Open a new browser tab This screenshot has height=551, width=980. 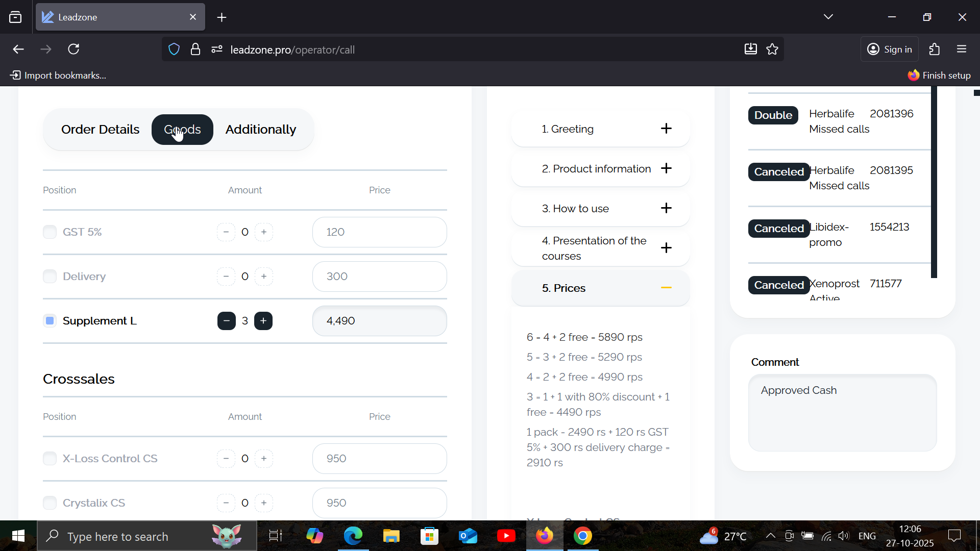[x=222, y=17]
